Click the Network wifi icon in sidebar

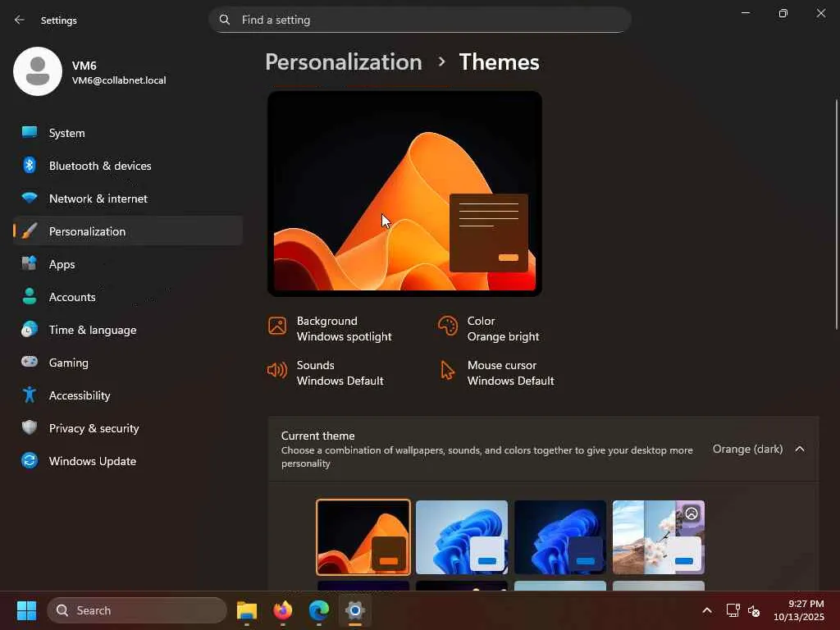(30, 198)
